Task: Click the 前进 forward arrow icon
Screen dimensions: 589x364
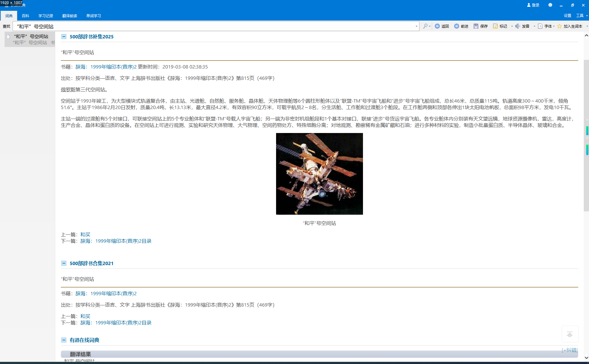Action: [x=457, y=26]
